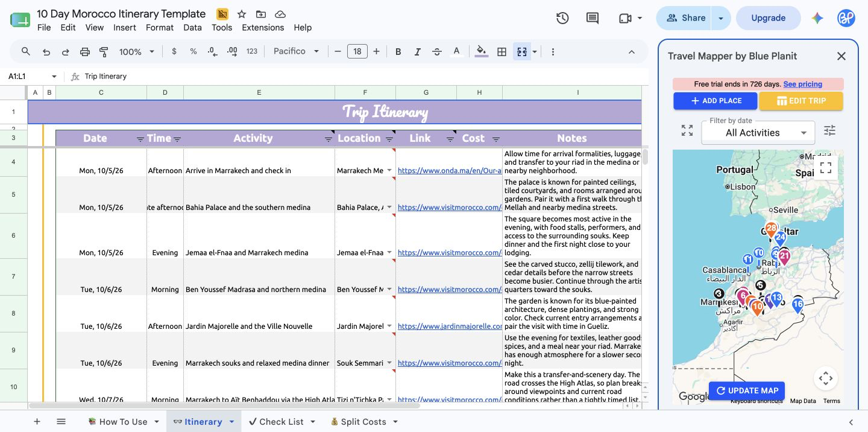Open map filter settings sliders icon

[x=830, y=130]
